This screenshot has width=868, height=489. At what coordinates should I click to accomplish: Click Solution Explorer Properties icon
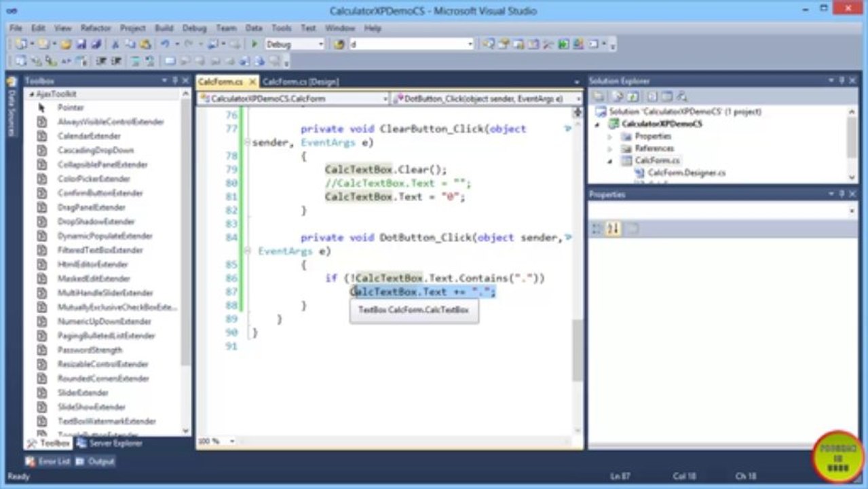coord(598,97)
